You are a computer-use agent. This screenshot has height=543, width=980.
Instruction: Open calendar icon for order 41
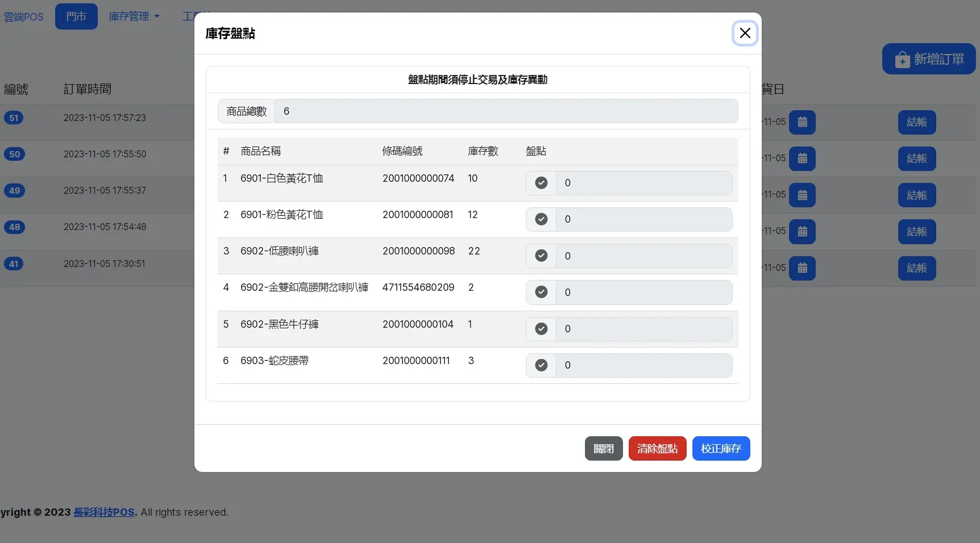[x=802, y=268]
